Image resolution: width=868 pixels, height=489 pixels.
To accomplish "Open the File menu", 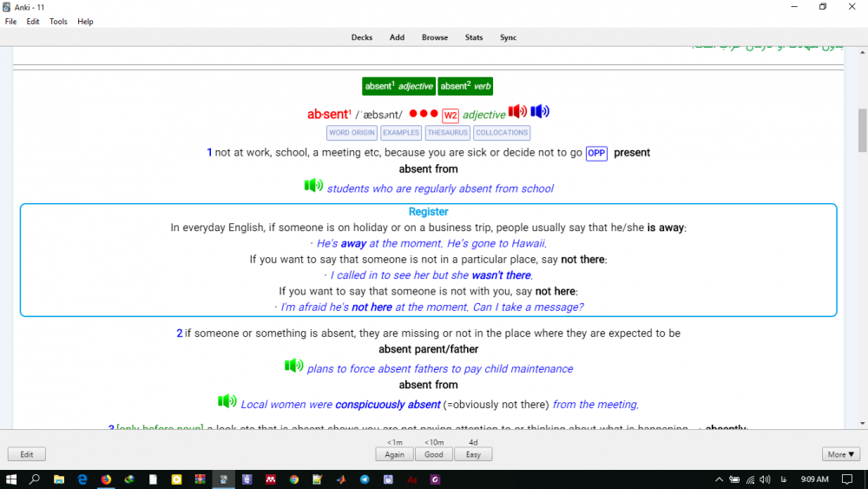I will click(x=10, y=22).
